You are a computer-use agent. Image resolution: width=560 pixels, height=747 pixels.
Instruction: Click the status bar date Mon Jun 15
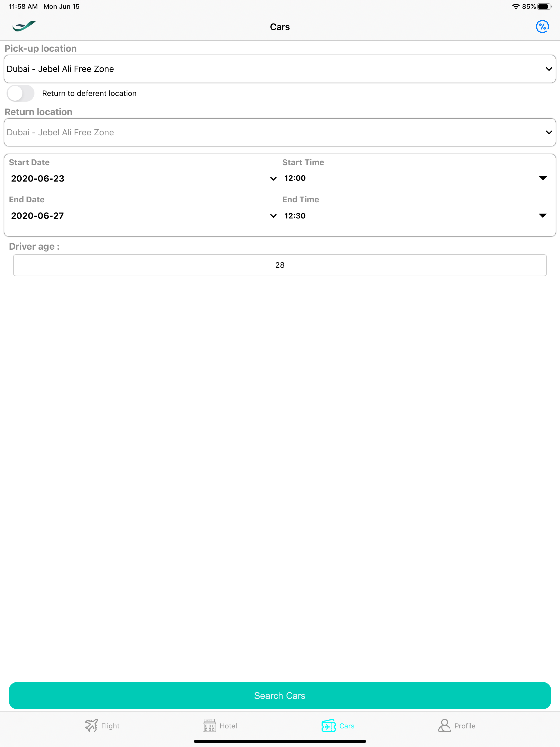(62, 6)
